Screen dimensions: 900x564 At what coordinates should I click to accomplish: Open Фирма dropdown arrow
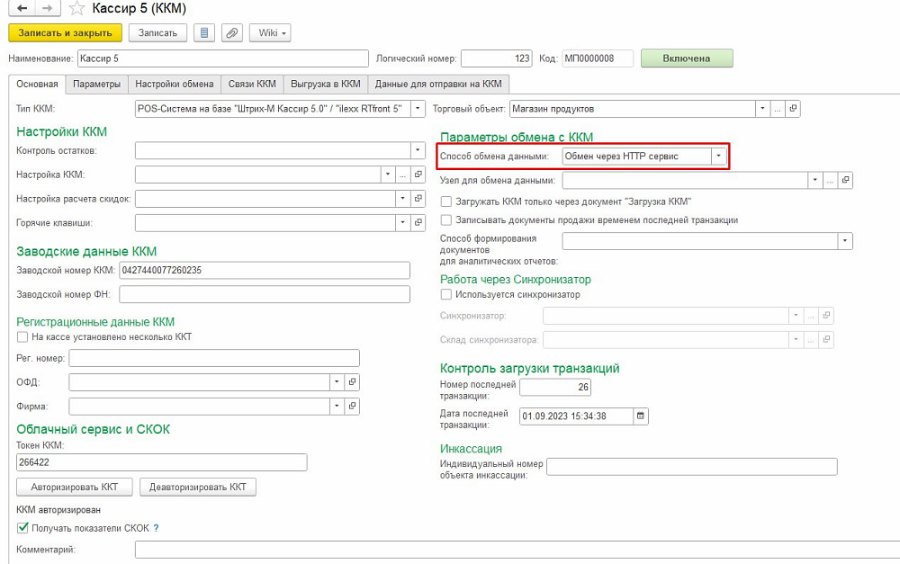[337, 406]
